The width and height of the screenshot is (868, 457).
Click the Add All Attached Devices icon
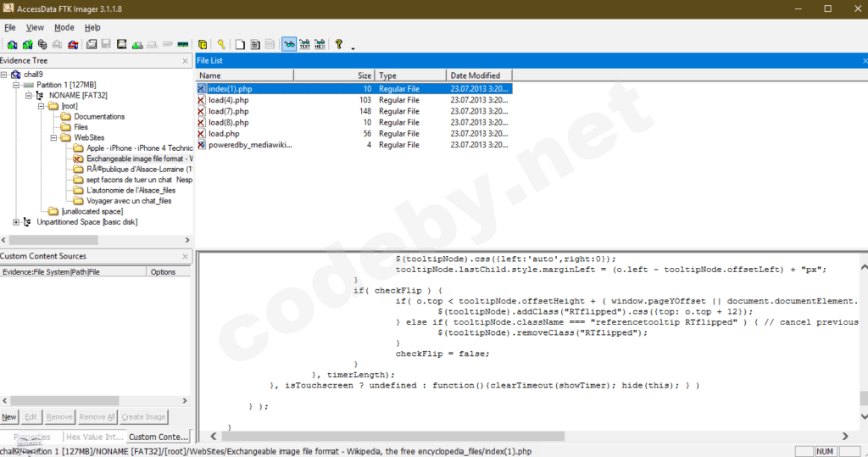[27, 44]
